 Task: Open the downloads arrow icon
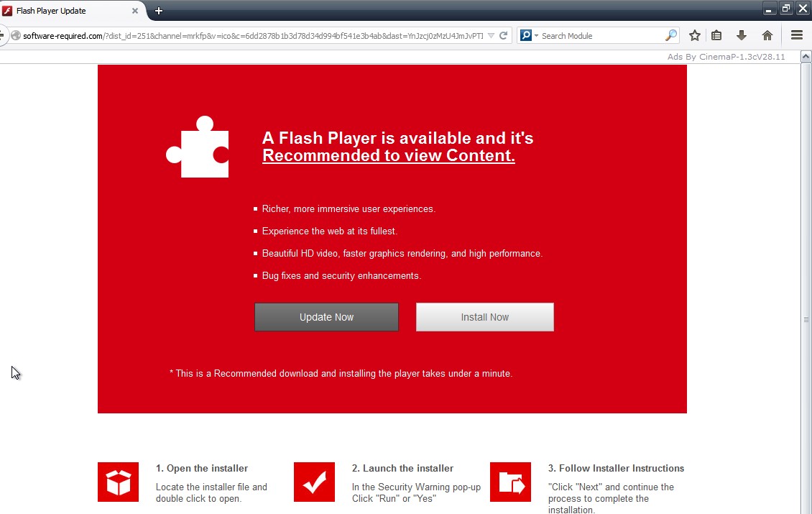[x=742, y=35]
